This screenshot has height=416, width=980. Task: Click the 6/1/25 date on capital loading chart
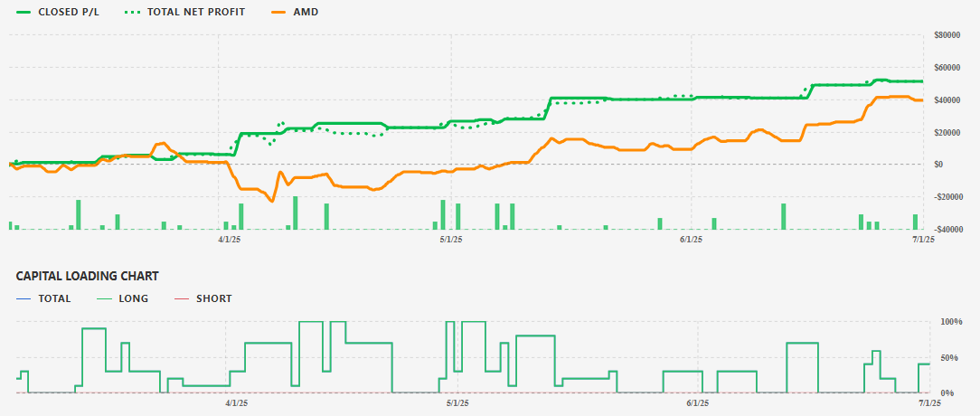698,404
